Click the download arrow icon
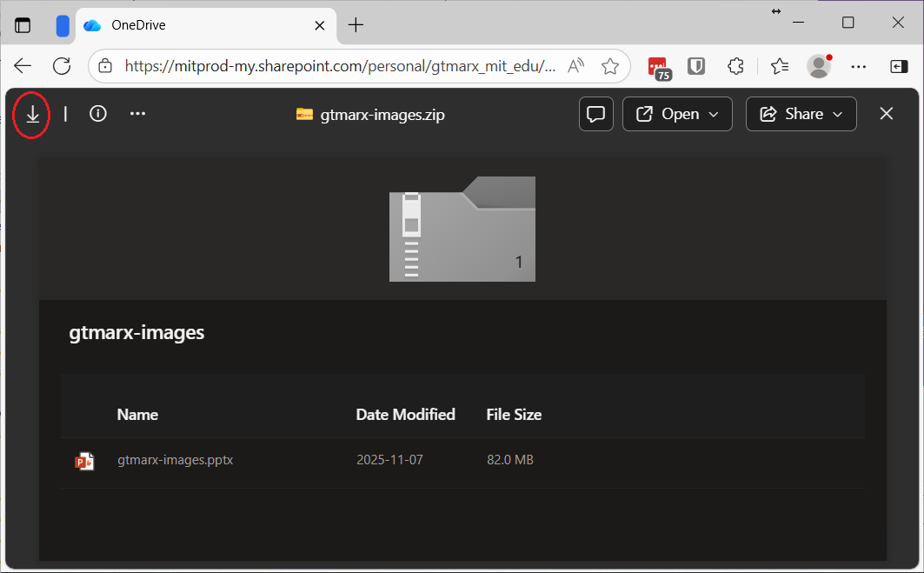 coord(32,114)
